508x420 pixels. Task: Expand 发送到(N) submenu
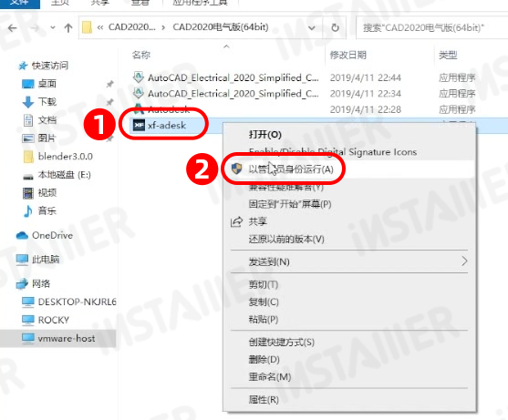pyautogui.click(x=349, y=261)
